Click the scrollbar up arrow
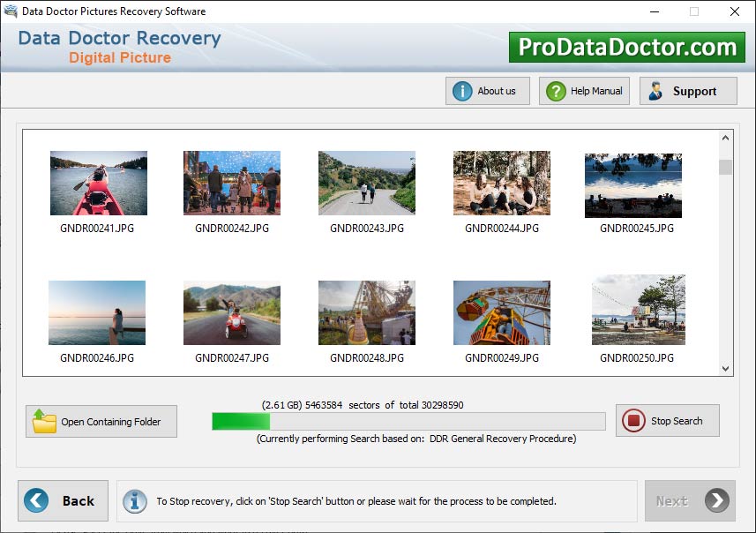The image size is (756, 533). point(725,138)
